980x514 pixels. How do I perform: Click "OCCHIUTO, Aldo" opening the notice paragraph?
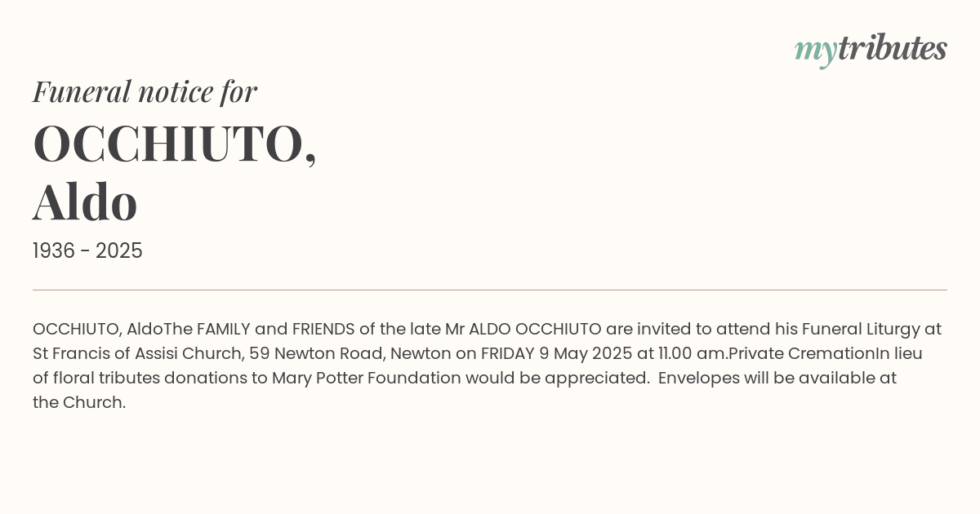tap(98, 330)
